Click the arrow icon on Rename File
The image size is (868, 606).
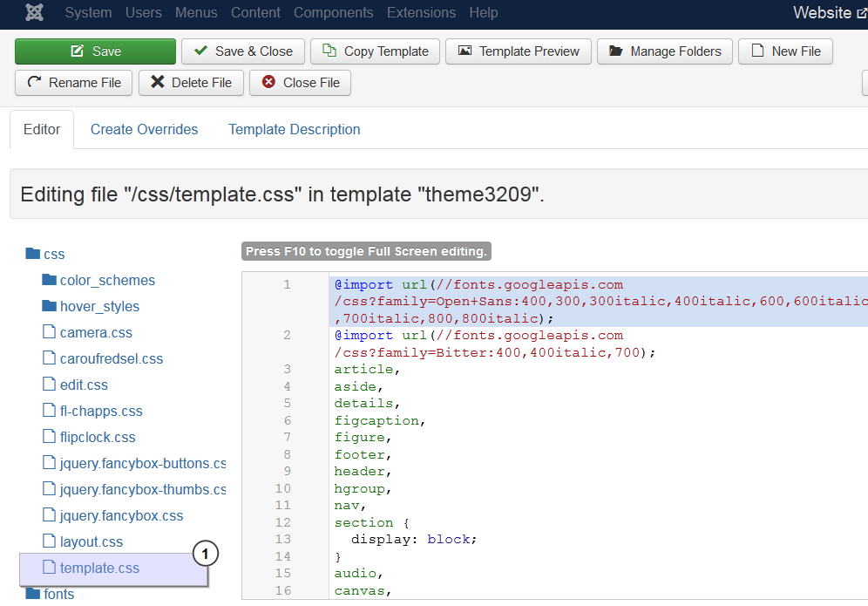(34, 81)
